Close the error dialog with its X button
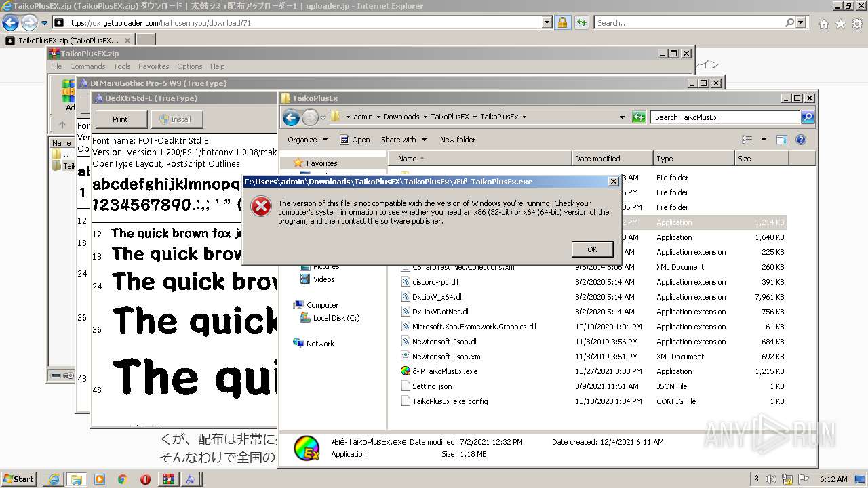The image size is (868, 488). pos(614,182)
